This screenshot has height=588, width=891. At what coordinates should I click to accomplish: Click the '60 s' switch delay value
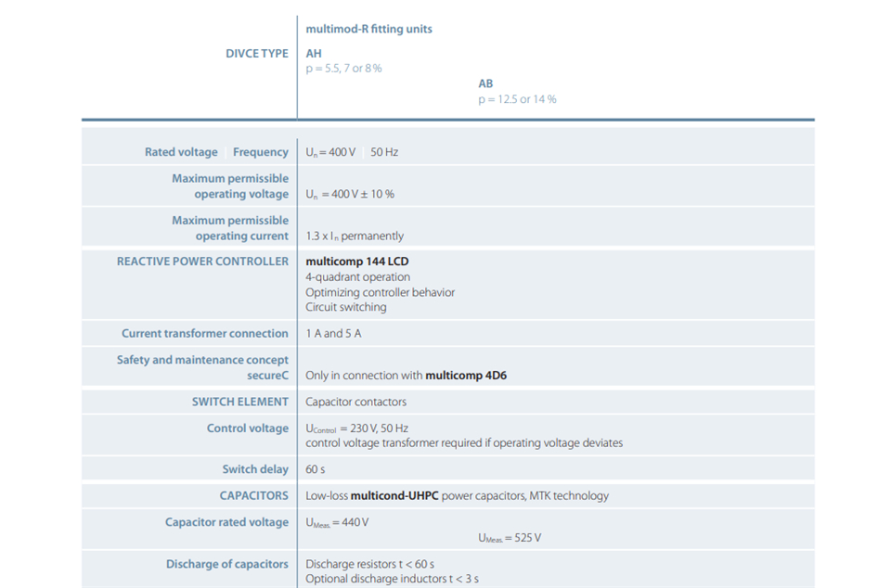click(x=316, y=469)
